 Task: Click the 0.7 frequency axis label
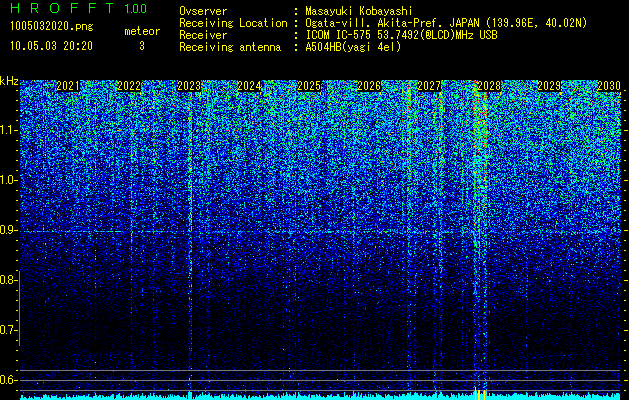coord(8,330)
